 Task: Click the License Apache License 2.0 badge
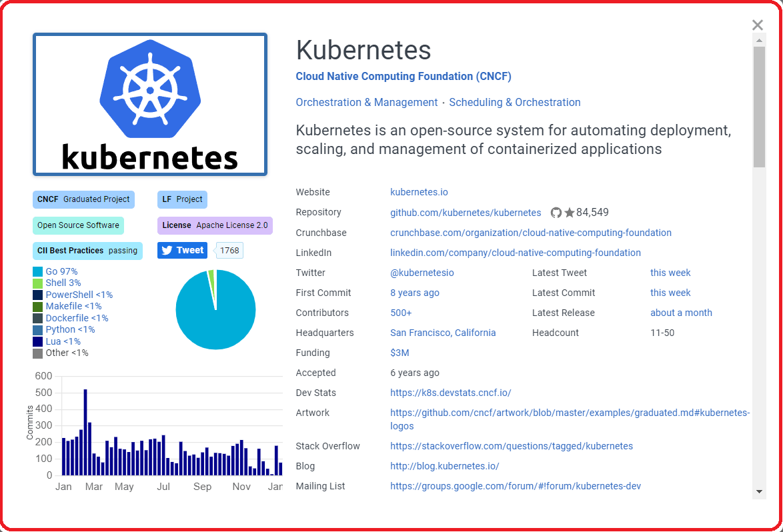(x=215, y=225)
